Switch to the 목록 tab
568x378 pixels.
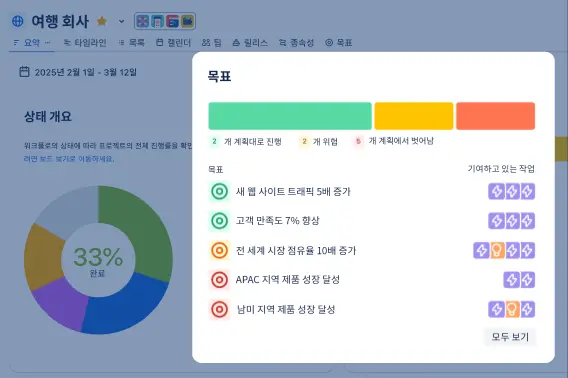pos(132,42)
